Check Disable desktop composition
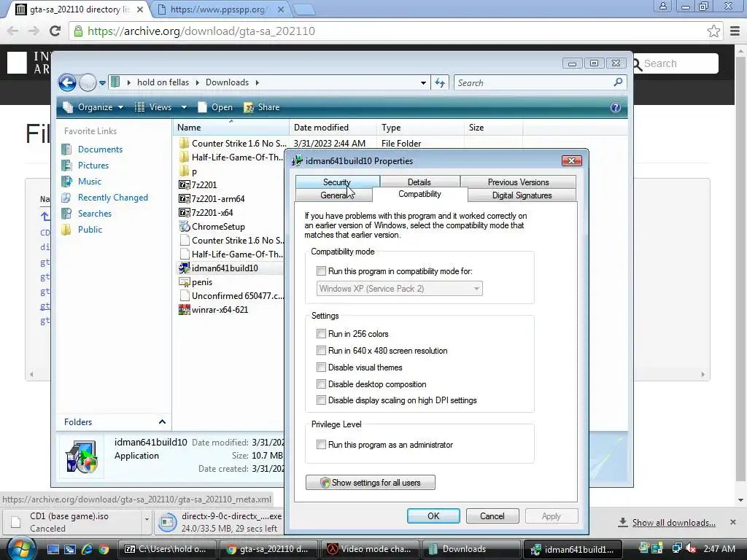This screenshot has width=747, height=560. pyautogui.click(x=321, y=384)
